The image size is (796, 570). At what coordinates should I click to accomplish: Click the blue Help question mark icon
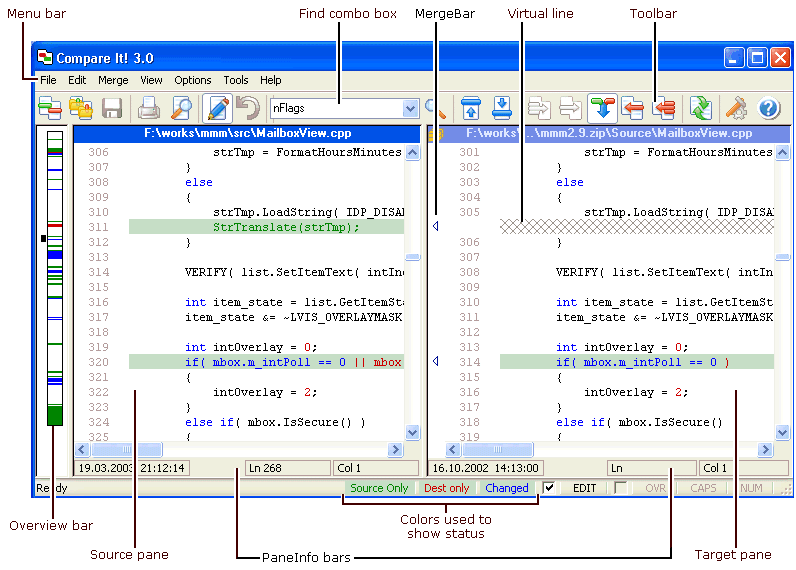pyautogui.click(x=769, y=108)
